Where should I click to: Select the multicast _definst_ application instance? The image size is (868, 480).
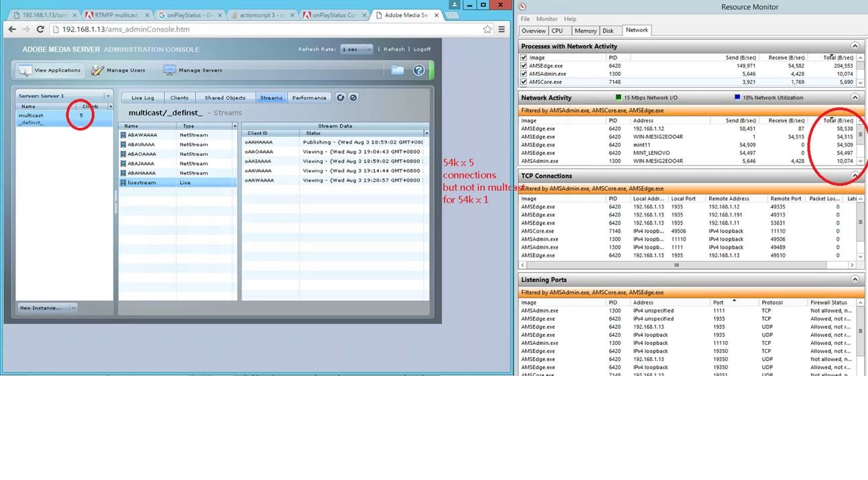pyautogui.click(x=64, y=118)
